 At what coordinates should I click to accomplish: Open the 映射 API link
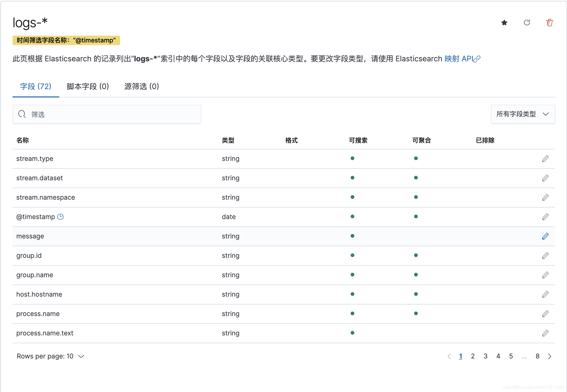point(462,59)
